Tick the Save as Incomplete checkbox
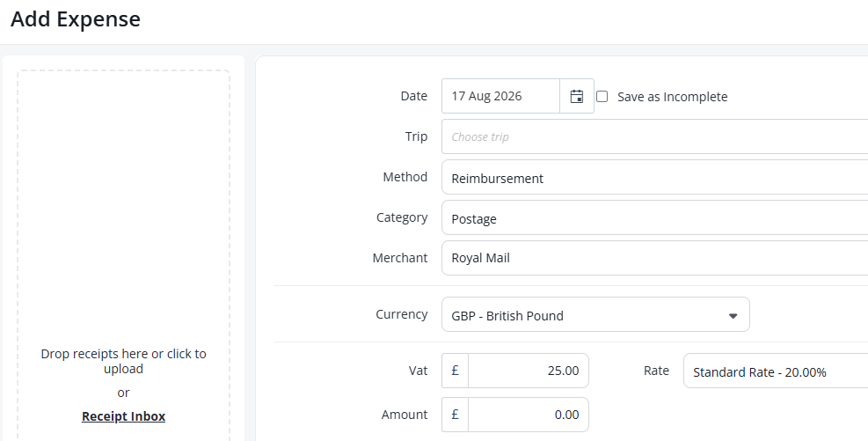Screen dimensions: 868x441 coord(602,97)
